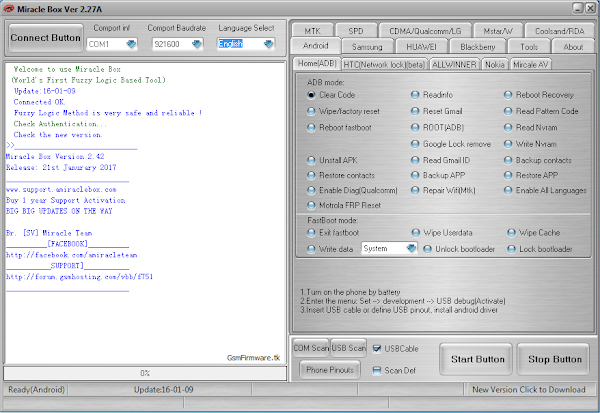Switch to Coolsand/RDA tab
The width and height of the screenshot is (600, 413).
[x=559, y=31]
